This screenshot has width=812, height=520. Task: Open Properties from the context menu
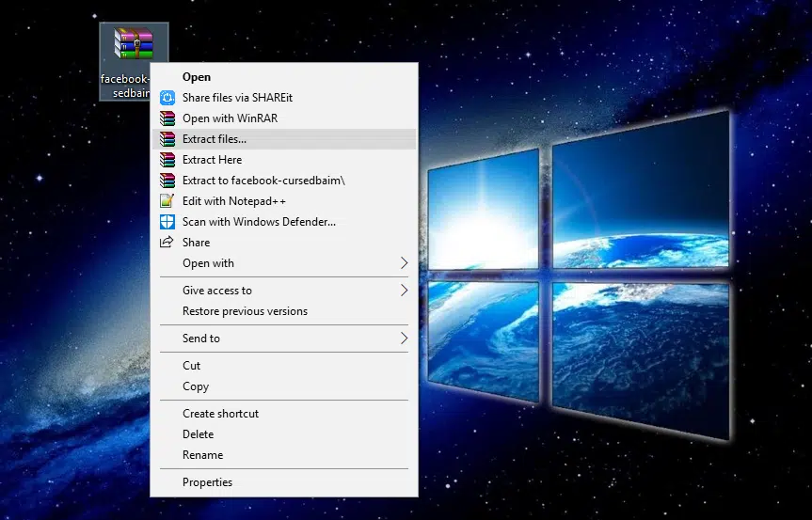[207, 482]
